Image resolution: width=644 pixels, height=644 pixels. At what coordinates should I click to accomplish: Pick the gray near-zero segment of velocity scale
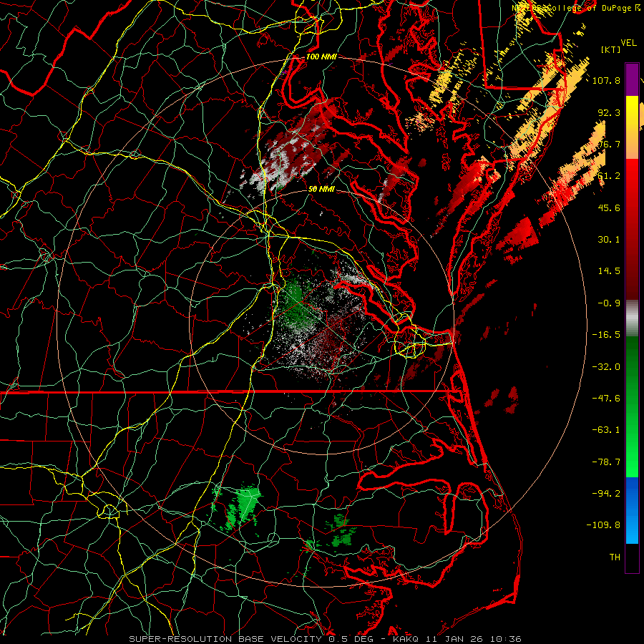point(632,318)
